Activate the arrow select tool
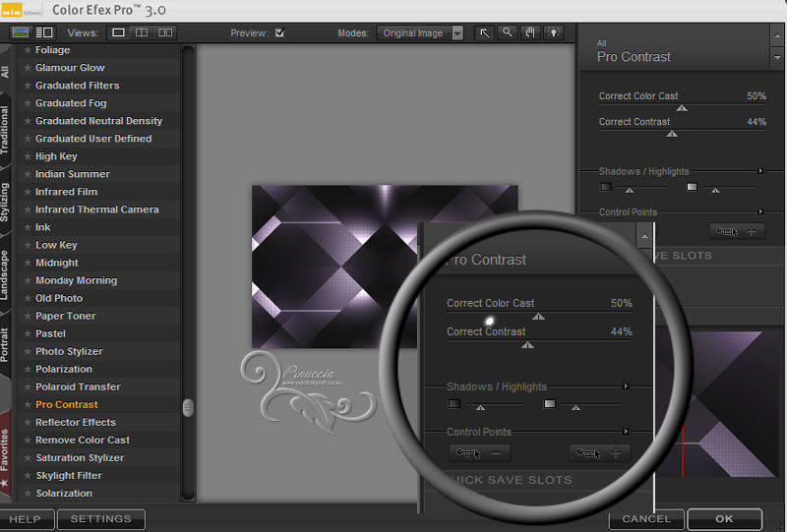 pyautogui.click(x=485, y=33)
